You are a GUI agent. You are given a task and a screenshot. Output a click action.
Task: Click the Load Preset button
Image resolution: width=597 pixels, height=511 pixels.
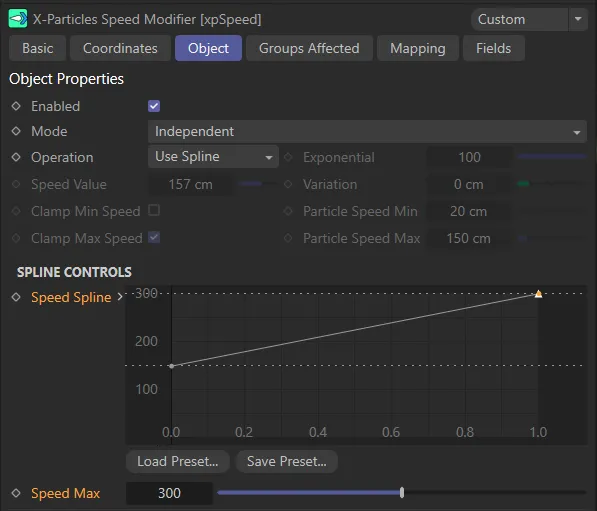pos(178,461)
